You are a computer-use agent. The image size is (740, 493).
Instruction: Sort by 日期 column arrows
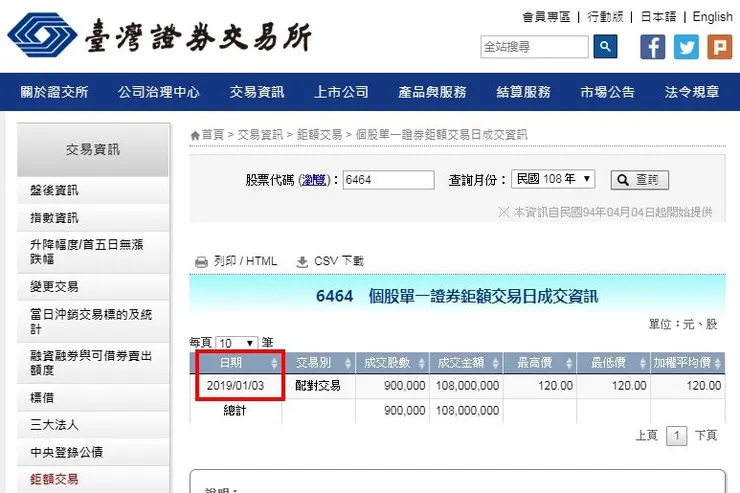tap(274, 363)
